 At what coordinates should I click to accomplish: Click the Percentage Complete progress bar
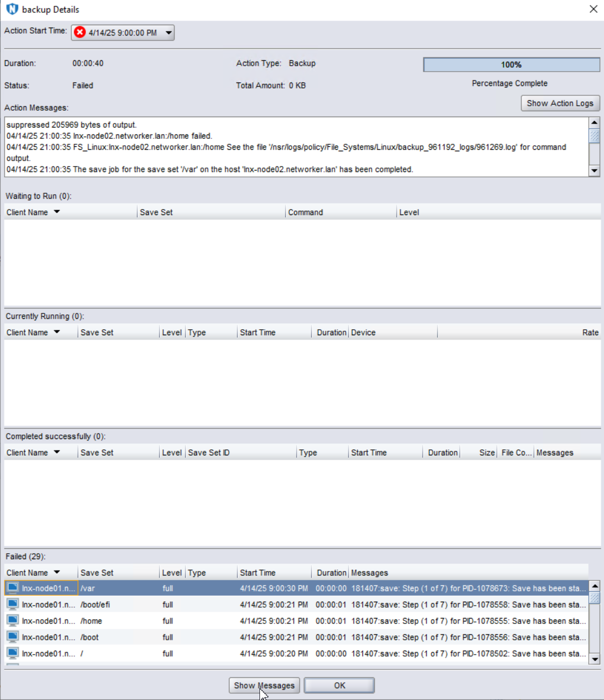pyautogui.click(x=510, y=64)
